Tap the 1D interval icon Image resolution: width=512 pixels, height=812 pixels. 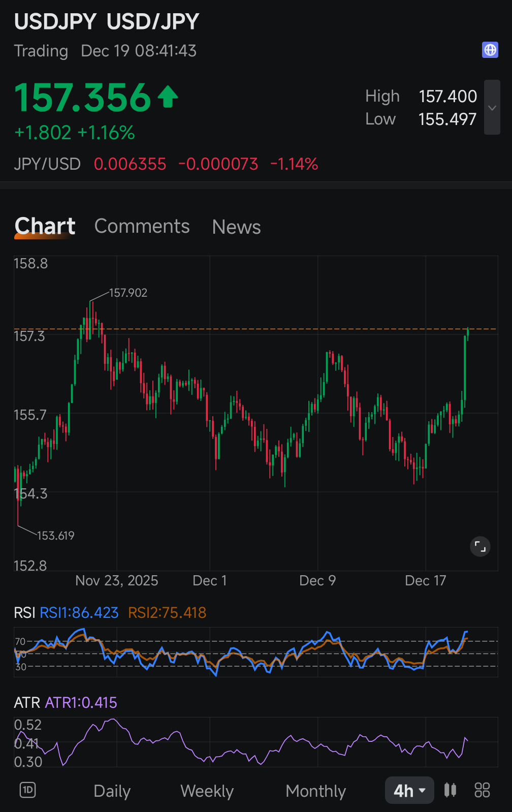(27, 790)
